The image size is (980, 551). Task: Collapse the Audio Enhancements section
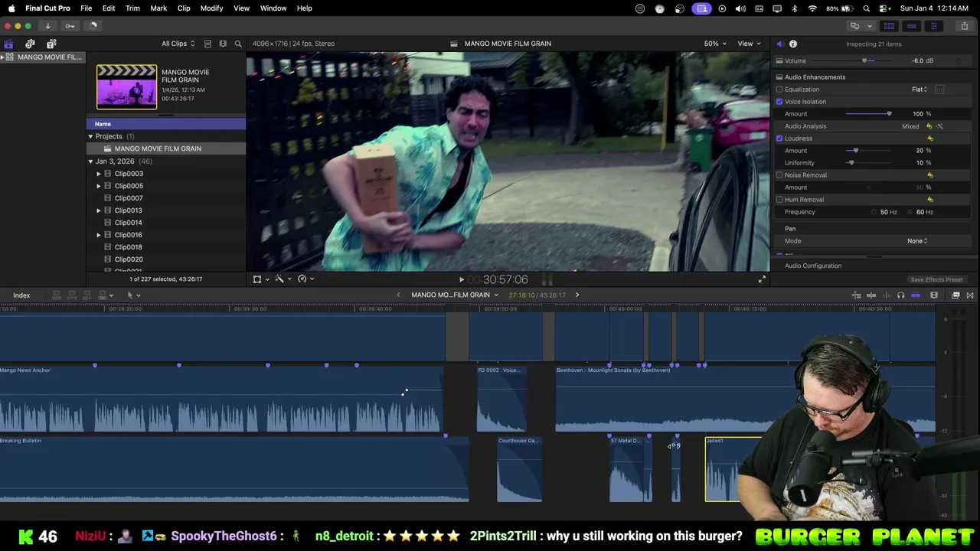pos(779,77)
